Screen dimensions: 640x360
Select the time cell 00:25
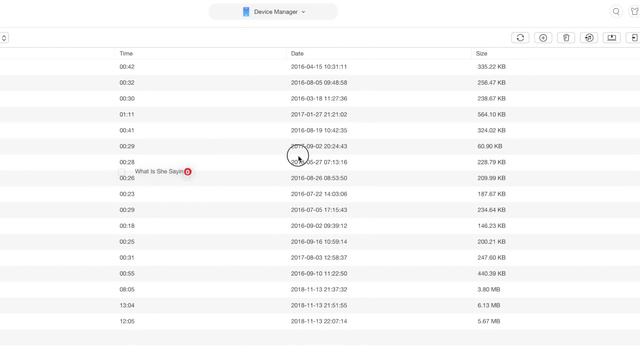[x=127, y=242]
